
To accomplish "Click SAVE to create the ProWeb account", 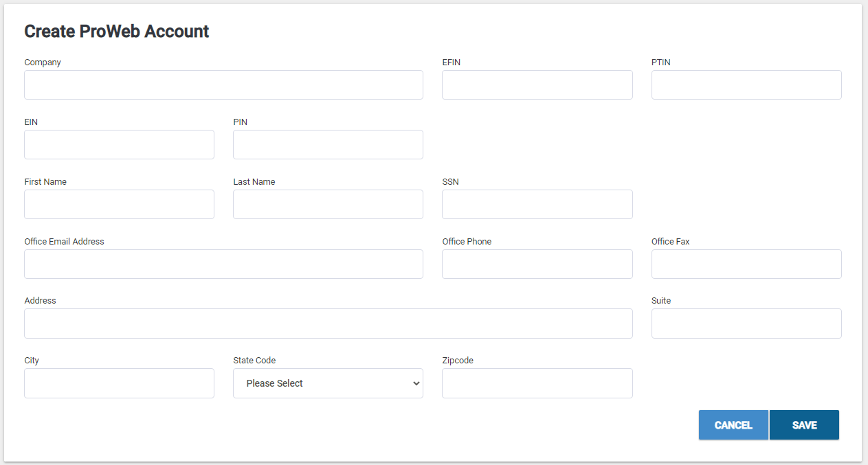I will click(804, 424).
